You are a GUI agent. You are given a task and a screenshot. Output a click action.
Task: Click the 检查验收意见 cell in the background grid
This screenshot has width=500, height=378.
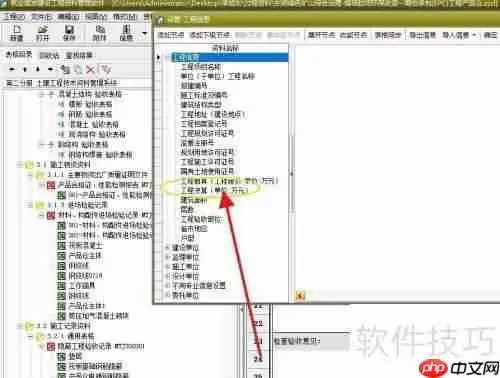311,341
